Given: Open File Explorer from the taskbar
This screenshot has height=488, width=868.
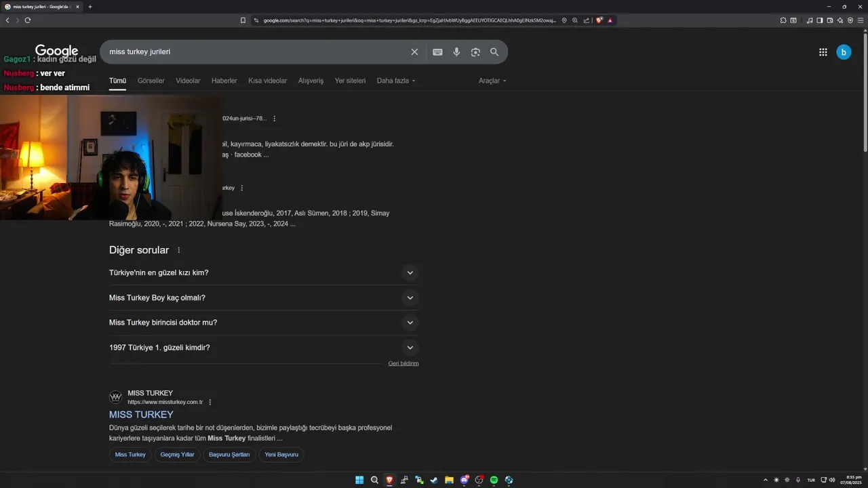Looking at the screenshot, I should (449, 480).
